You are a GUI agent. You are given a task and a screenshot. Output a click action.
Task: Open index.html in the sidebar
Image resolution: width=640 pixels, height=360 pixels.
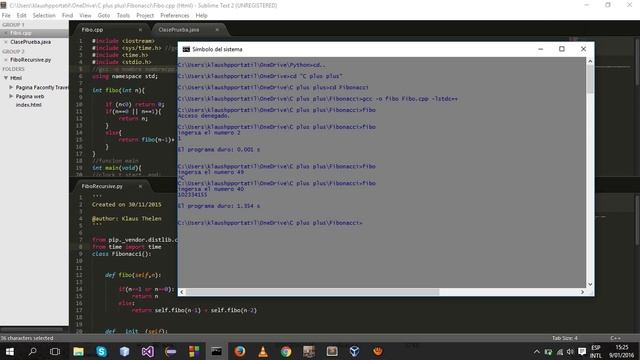29,105
